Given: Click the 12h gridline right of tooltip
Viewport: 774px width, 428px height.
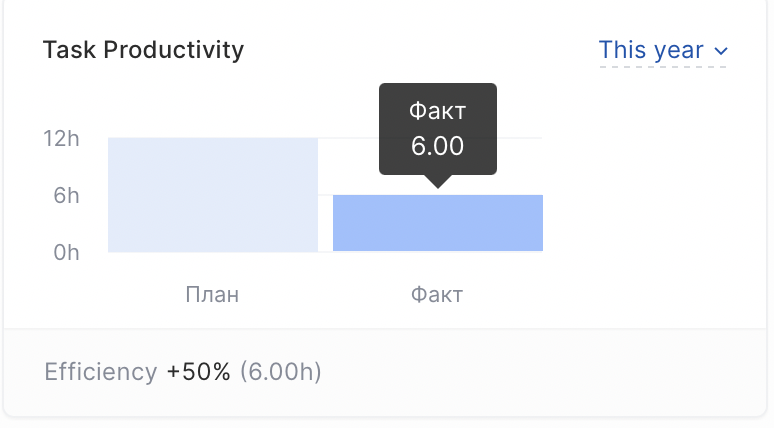Looking at the screenshot, I should pyautogui.click(x=519, y=138).
